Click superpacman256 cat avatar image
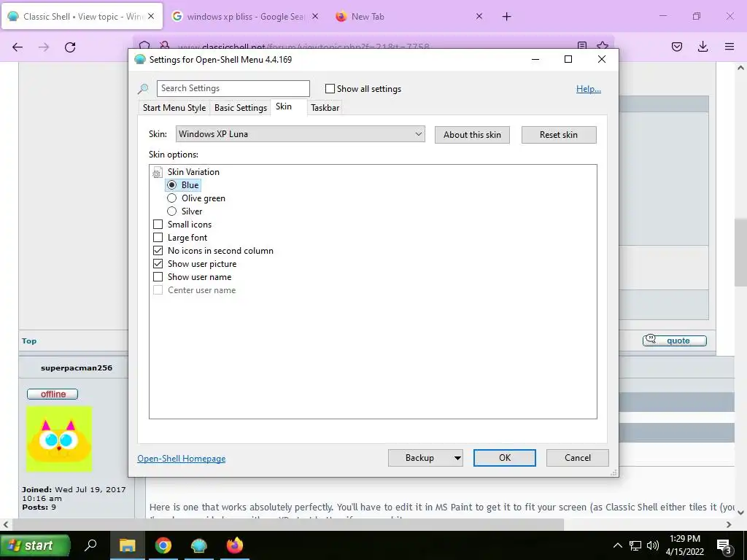Viewport: 747px width, 560px height. 59,439
